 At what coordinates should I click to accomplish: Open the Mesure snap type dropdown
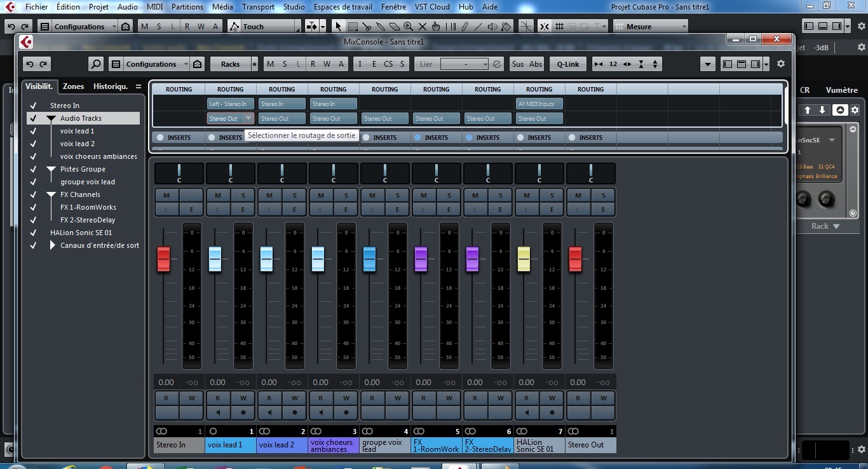tap(651, 27)
